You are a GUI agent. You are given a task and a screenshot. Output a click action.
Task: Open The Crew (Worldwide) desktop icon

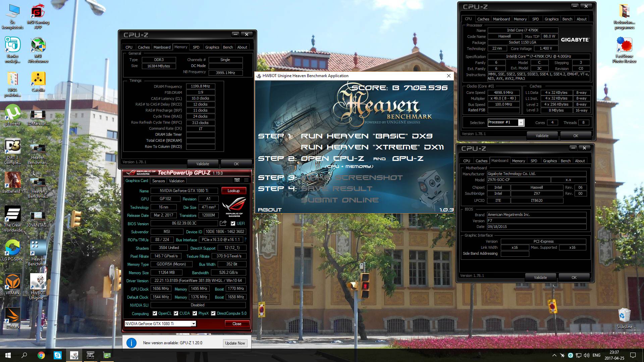pos(12,219)
